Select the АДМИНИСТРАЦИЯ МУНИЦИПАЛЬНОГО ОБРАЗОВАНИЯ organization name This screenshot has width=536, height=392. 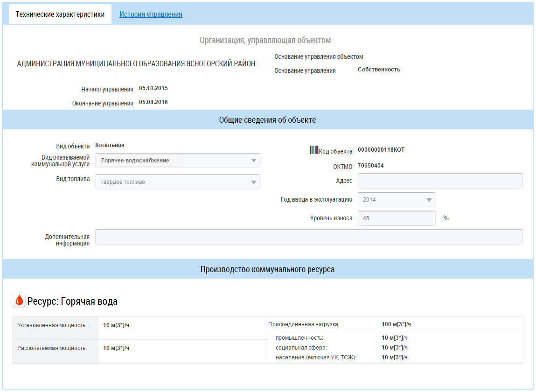(x=136, y=64)
